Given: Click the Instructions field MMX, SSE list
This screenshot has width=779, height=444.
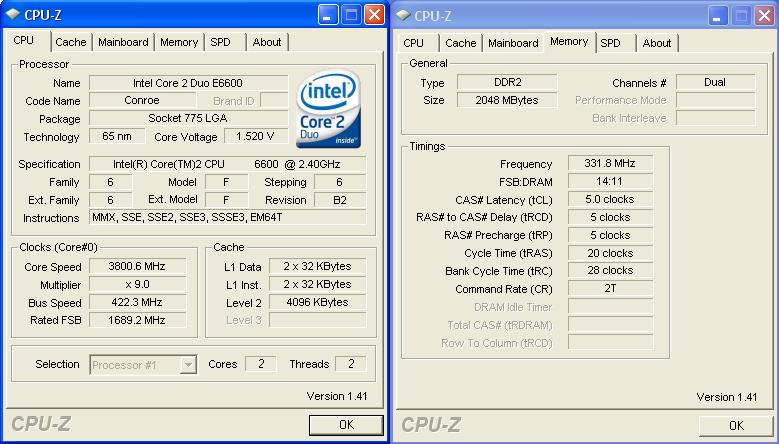Looking at the screenshot, I should tap(228, 217).
